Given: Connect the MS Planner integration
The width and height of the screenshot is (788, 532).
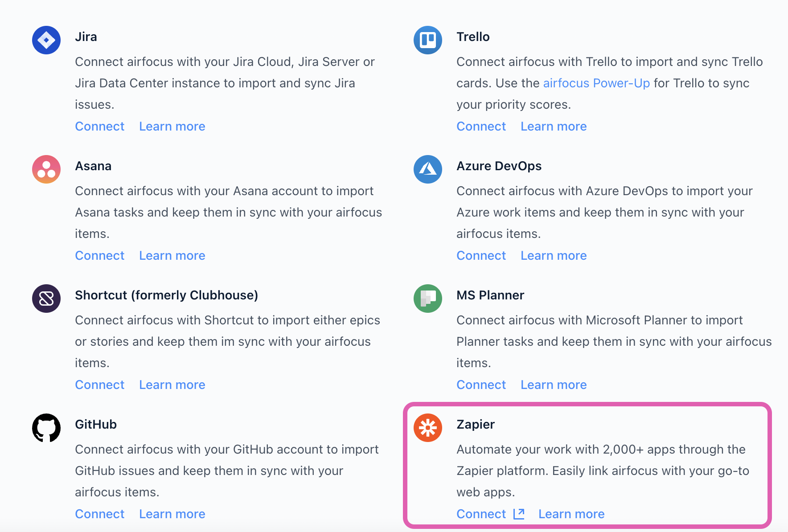Looking at the screenshot, I should pyautogui.click(x=481, y=385).
